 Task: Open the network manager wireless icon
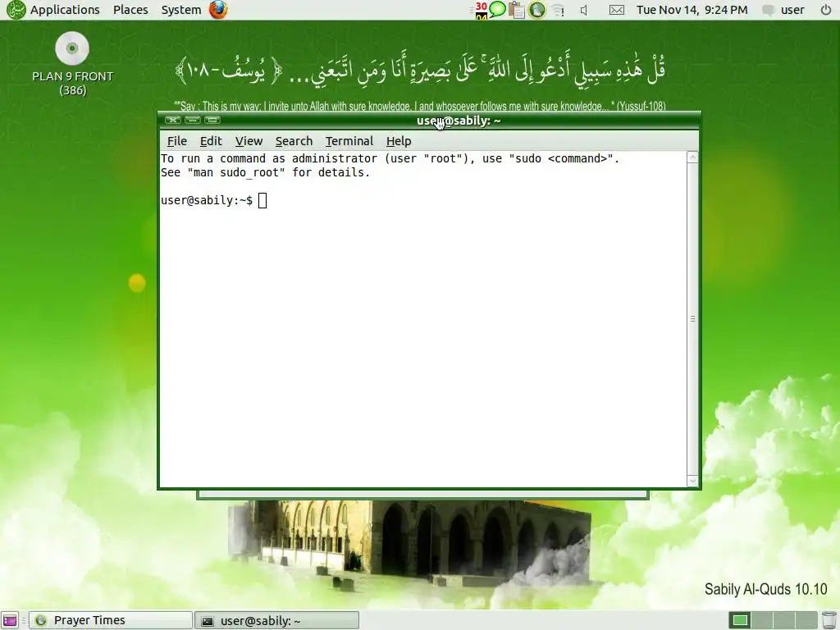(x=559, y=10)
